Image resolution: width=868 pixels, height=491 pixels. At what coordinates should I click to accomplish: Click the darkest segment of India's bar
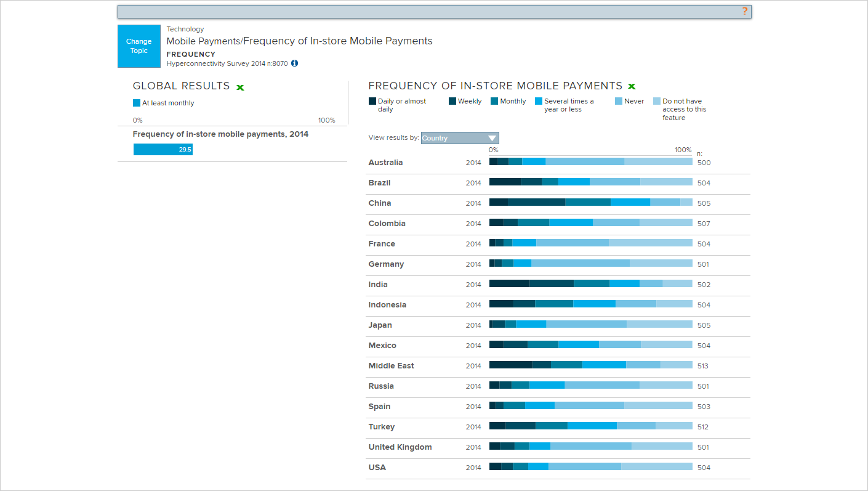pos(508,284)
